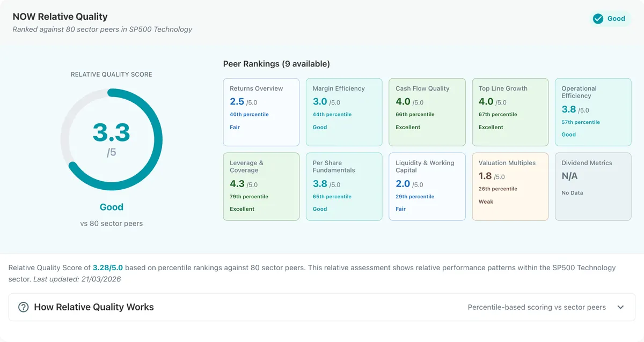Select the Valuation Multiples card
644x342 pixels.
[510, 187]
